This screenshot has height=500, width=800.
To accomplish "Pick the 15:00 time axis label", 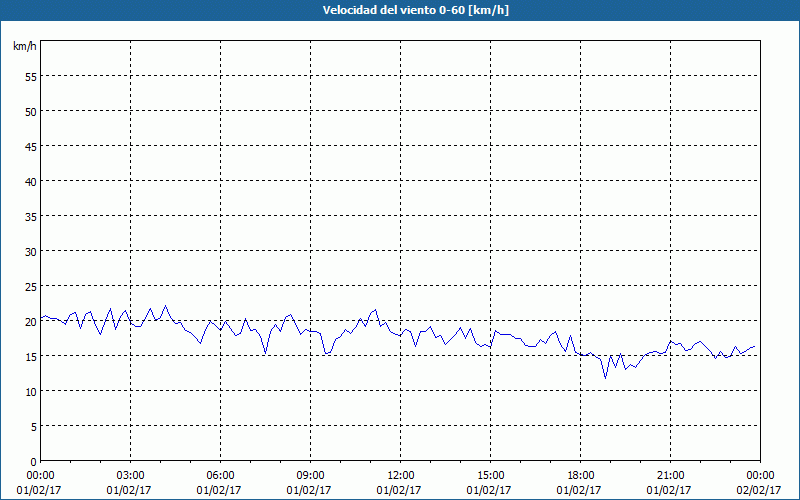I will coord(490,475).
